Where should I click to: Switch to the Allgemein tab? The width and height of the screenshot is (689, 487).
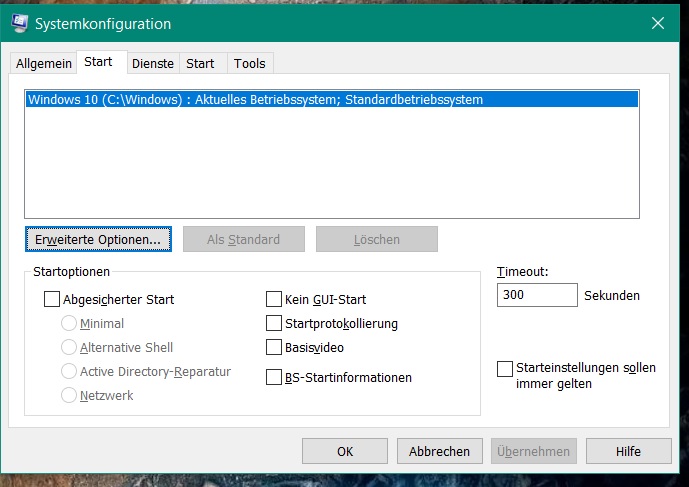coord(44,63)
